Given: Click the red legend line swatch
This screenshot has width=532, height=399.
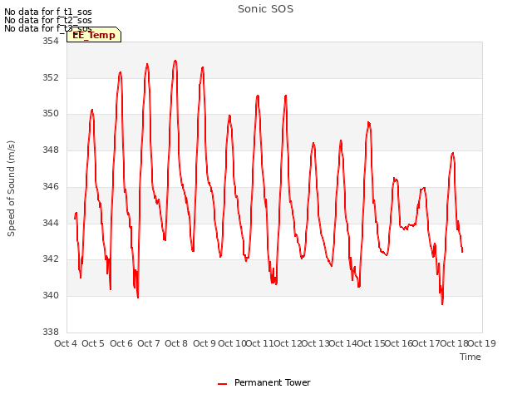Looking at the screenshot, I should click(222, 384).
